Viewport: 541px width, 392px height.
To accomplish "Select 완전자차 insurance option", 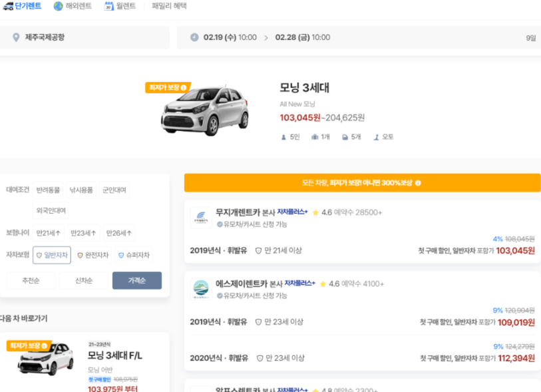I will (x=92, y=255).
